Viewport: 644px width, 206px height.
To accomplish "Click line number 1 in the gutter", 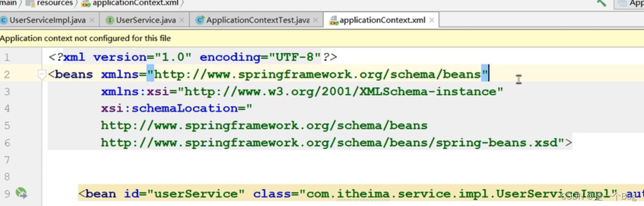I will coord(7,57).
